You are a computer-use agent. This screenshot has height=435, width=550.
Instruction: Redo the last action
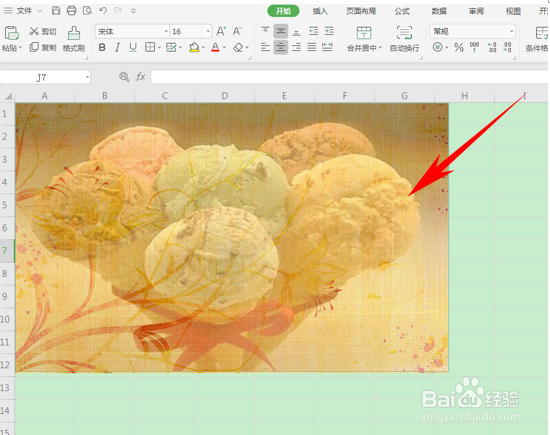pos(118,11)
